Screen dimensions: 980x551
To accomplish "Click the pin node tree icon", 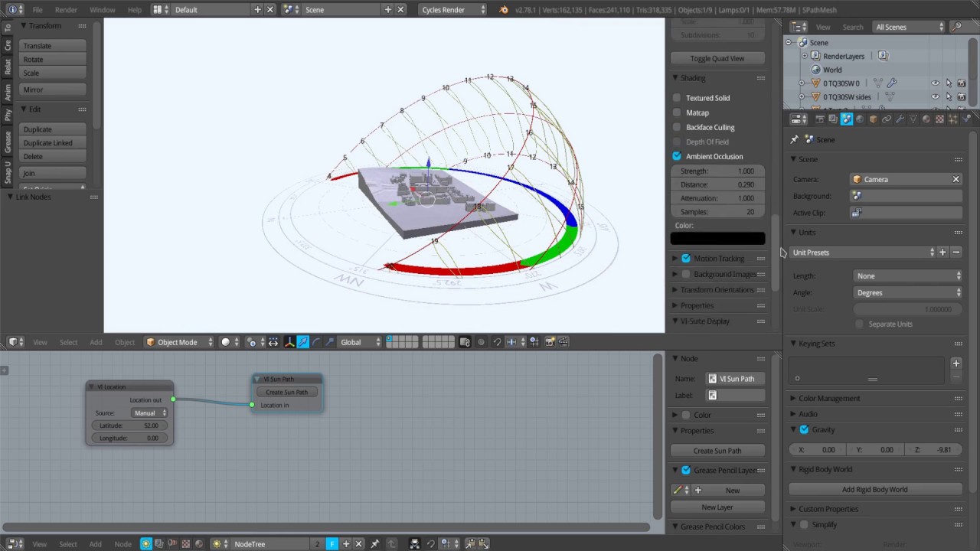I will [x=374, y=544].
